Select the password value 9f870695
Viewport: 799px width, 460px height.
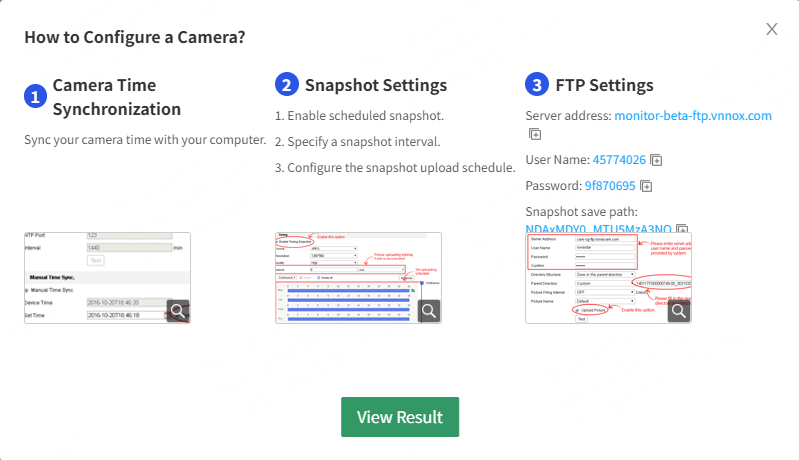pos(610,186)
